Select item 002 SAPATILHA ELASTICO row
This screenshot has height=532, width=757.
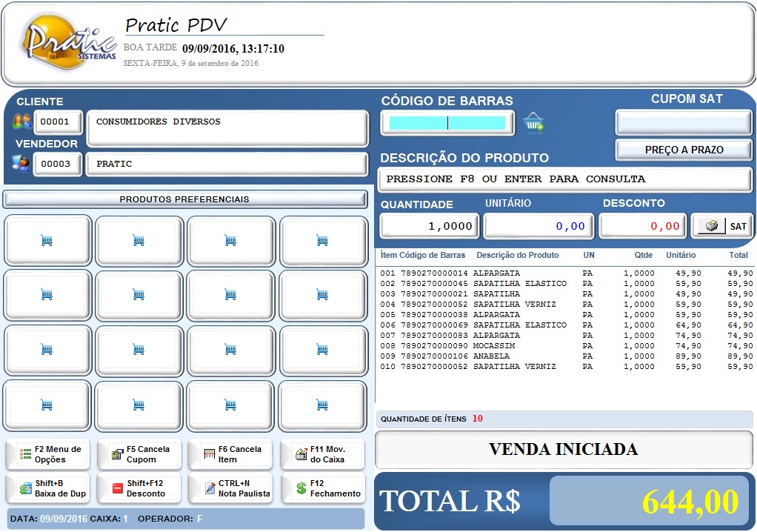click(567, 284)
